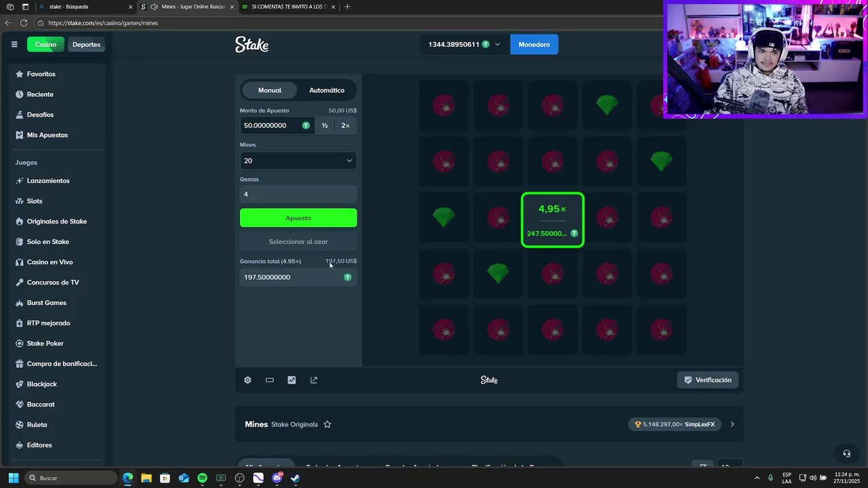Image resolution: width=868 pixels, height=488 pixels.
Task: Open a new browser tab
Action: click(x=347, y=7)
